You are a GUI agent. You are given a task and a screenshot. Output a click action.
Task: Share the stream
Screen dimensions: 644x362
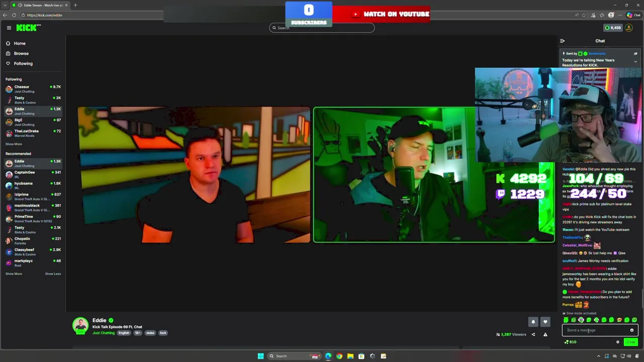coord(533,334)
